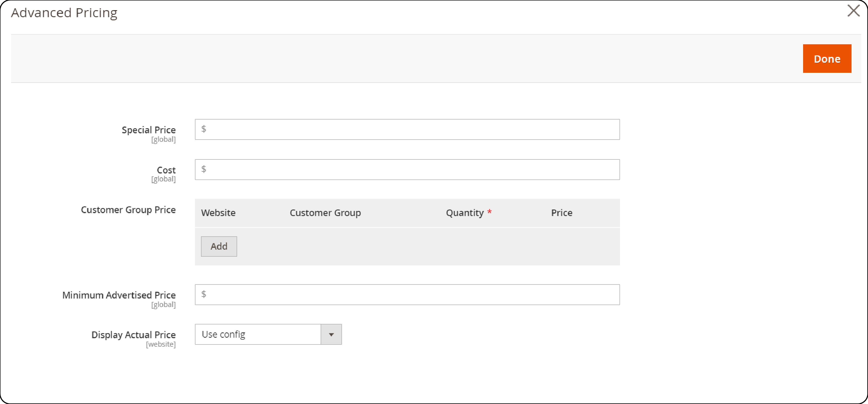Click the Advanced Pricing title
This screenshot has width=868, height=404.
point(64,13)
